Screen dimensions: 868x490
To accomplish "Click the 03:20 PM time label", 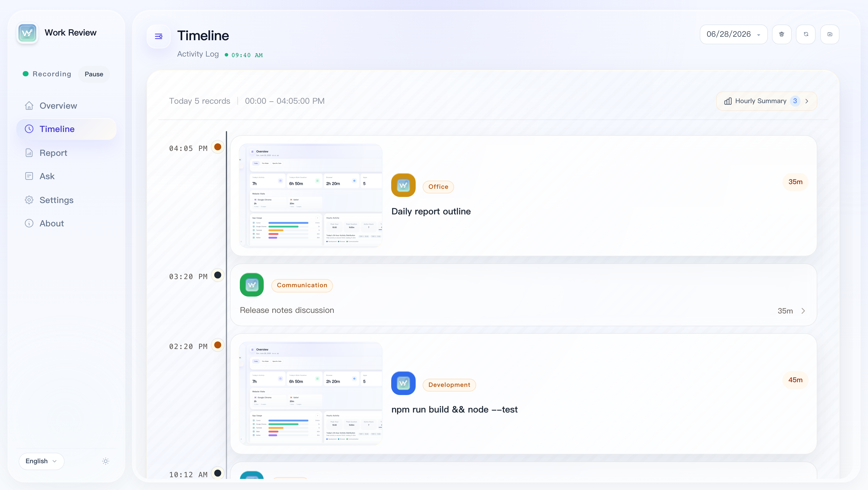I will (x=188, y=276).
